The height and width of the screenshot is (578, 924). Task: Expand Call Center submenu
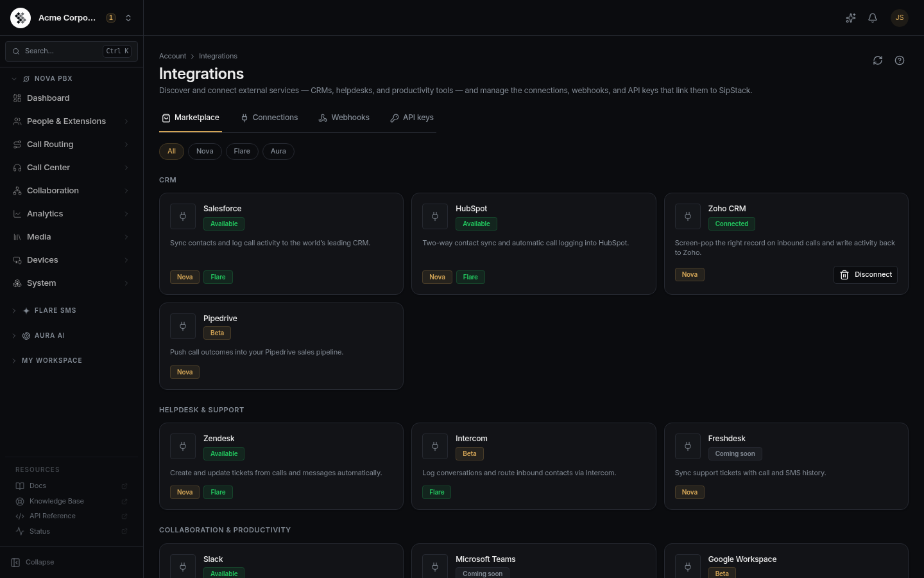pos(126,168)
